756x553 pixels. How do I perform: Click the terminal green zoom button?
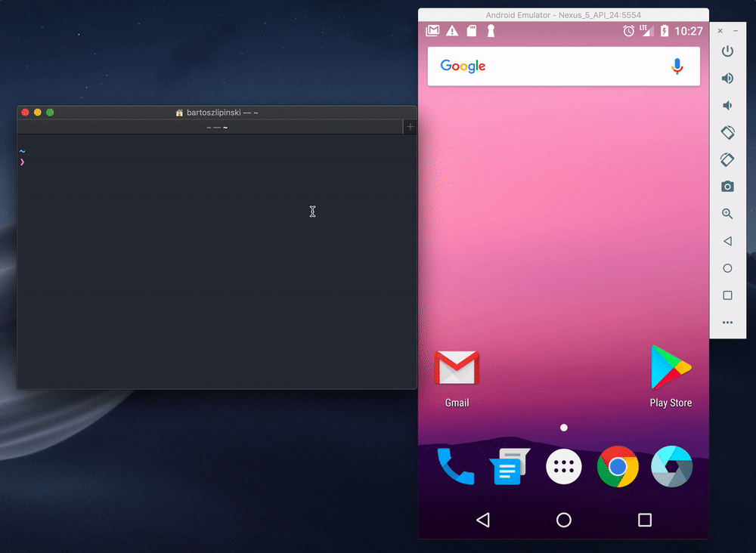[50, 113]
